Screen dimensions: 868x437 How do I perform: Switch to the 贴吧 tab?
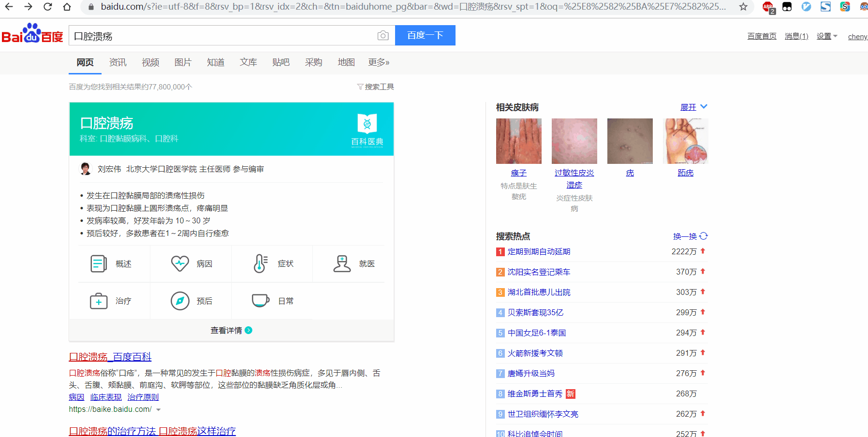pyautogui.click(x=281, y=62)
